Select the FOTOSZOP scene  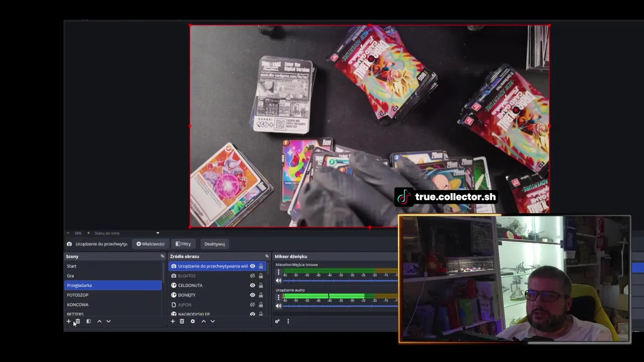(x=113, y=295)
